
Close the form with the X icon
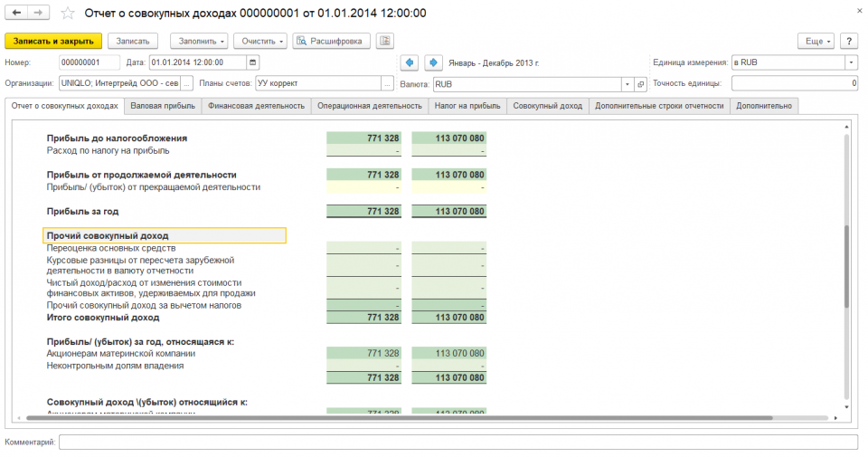860,11
